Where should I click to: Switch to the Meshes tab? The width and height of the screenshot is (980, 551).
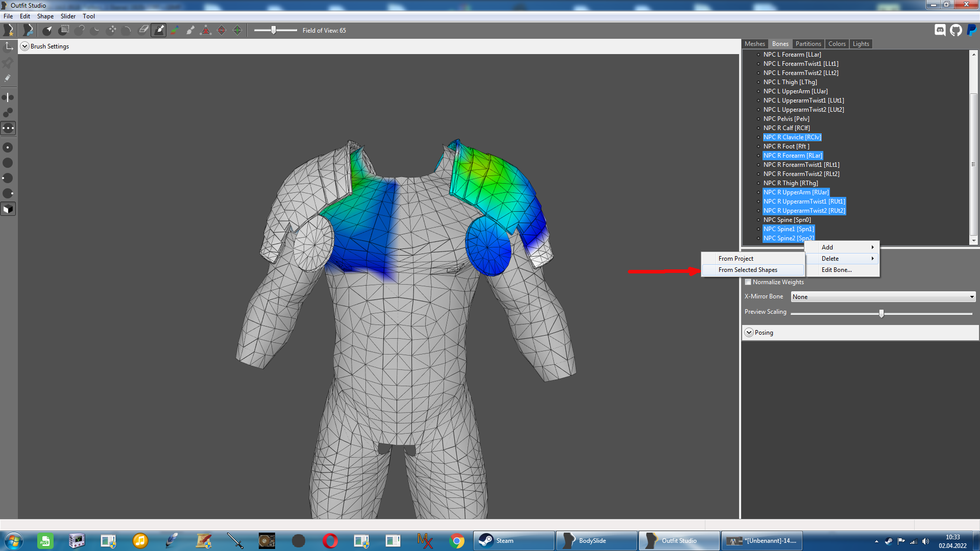point(754,44)
